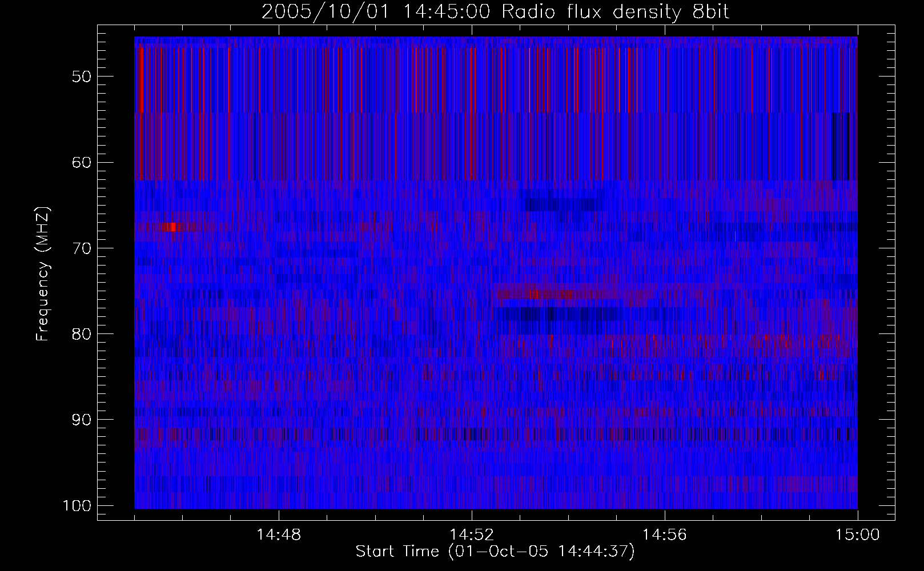
Task: Select the '90' frequency axis label
Action: pos(82,420)
